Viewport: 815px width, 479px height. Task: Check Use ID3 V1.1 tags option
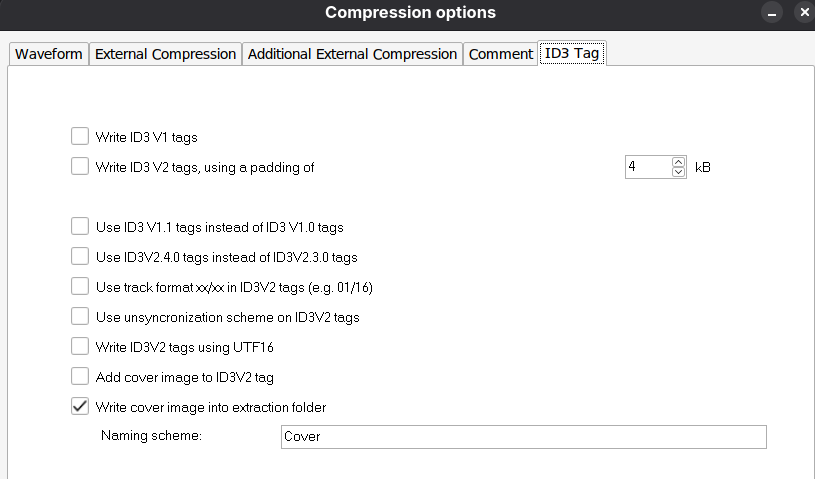point(80,227)
